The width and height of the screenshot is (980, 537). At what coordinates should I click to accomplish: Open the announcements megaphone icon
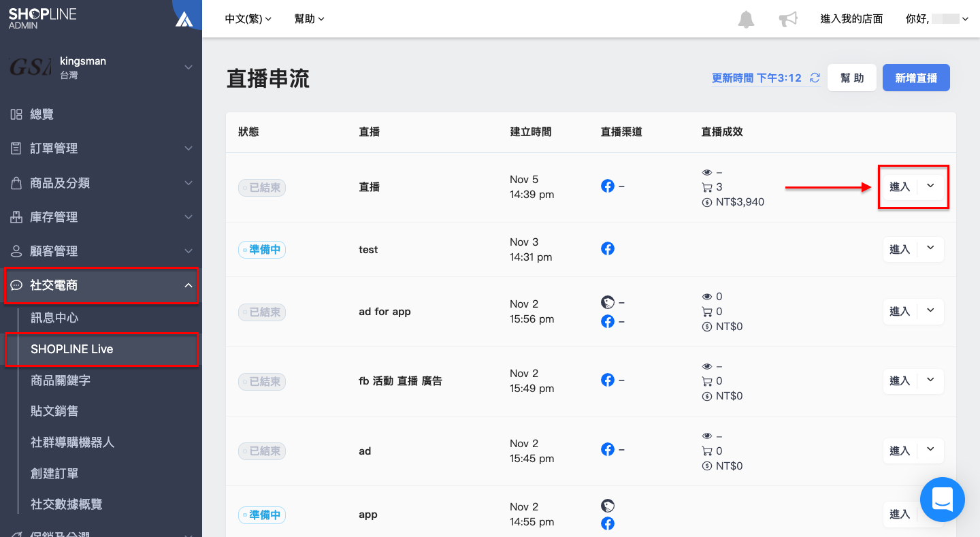[788, 19]
